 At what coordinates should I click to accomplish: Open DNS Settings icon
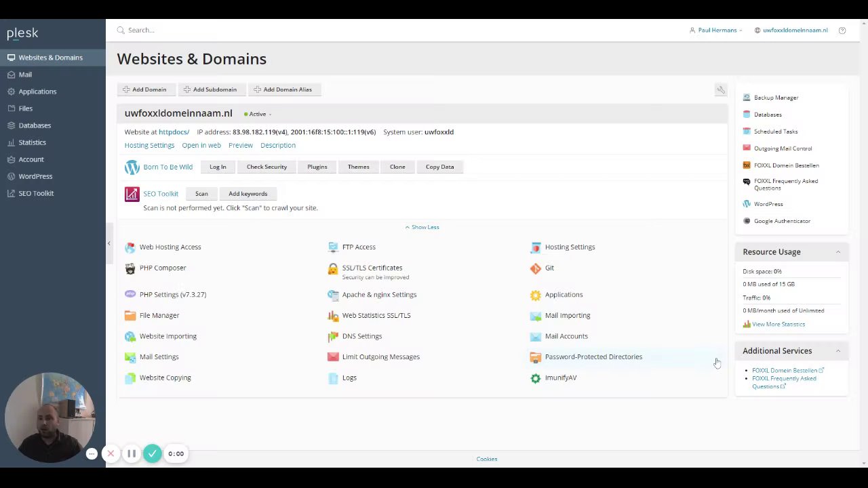point(333,336)
